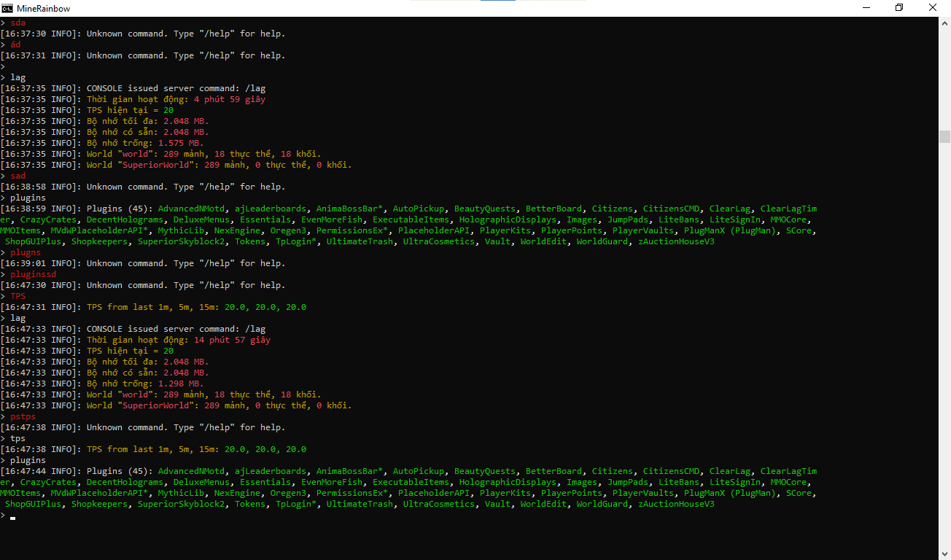Screen dimensions: 951x560
Task: Click the vertical scrollbar thumb
Action: coord(944,136)
